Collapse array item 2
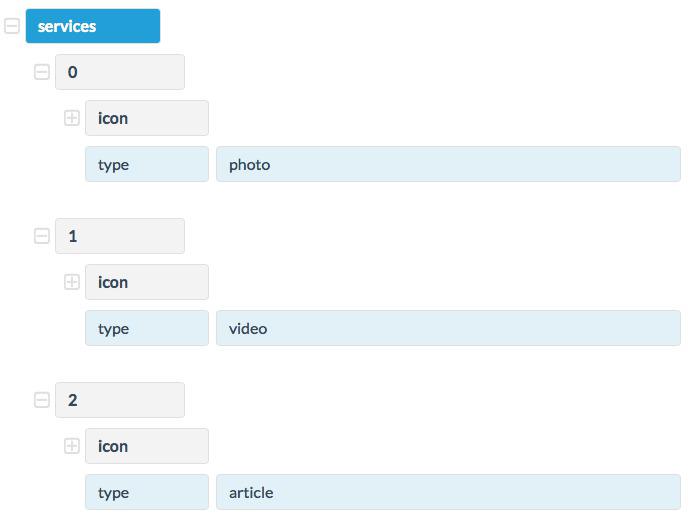Image resolution: width=690 pixels, height=523 pixels. (42, 400)
